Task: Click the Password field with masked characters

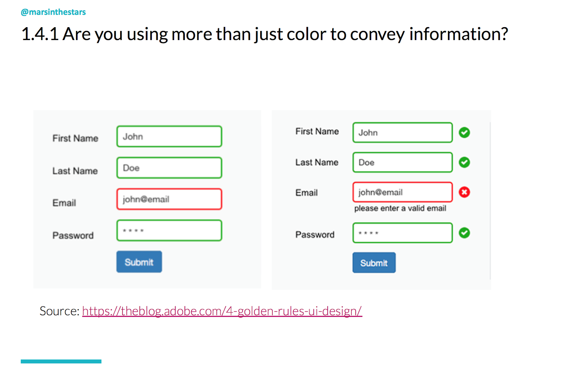Action: tap(169, 230)
